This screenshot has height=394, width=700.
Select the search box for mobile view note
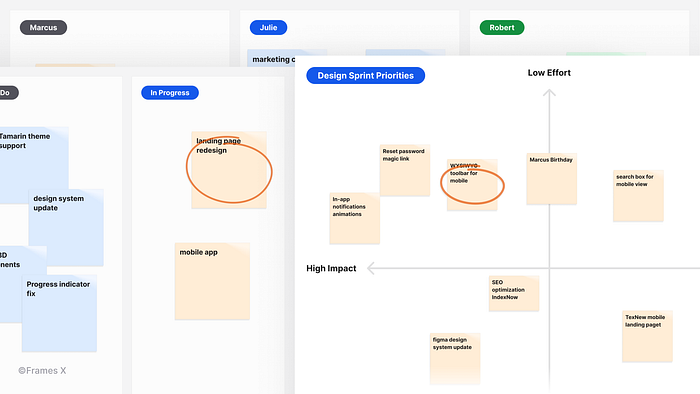point(638,196)
